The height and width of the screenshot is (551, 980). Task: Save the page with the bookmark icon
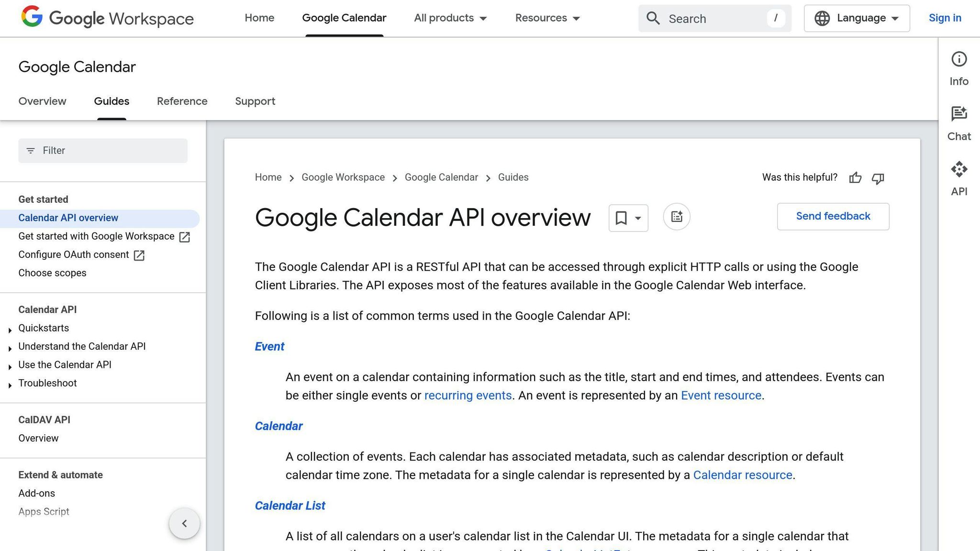coord(621,218)
